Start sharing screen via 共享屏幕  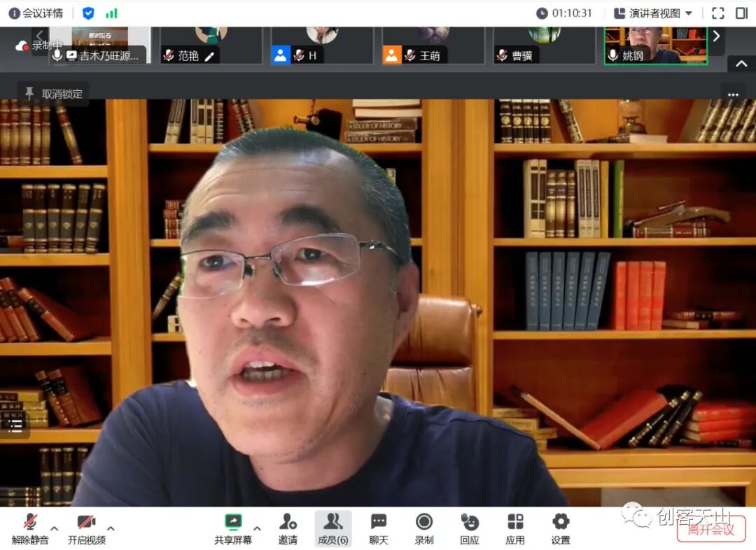tap(234, 528)
